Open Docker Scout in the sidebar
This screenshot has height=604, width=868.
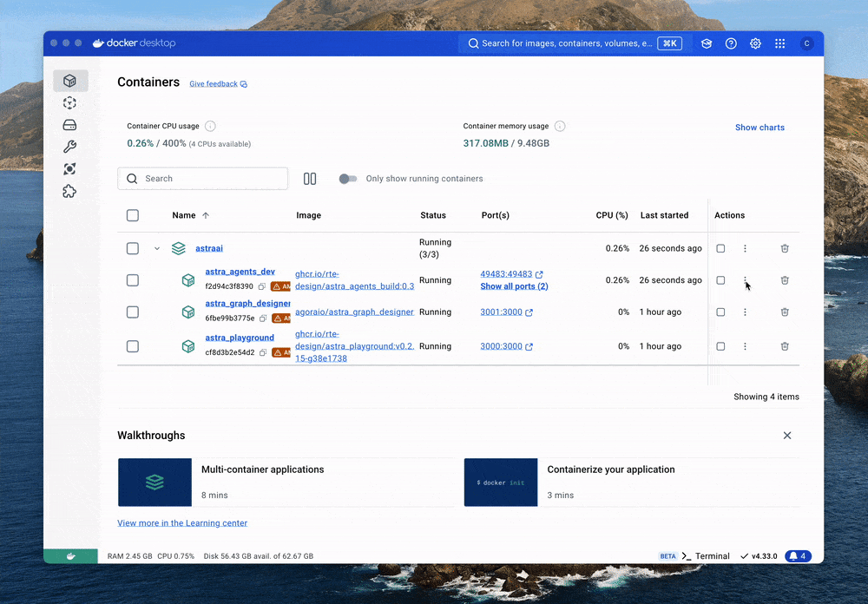click(x=69, y=169)
